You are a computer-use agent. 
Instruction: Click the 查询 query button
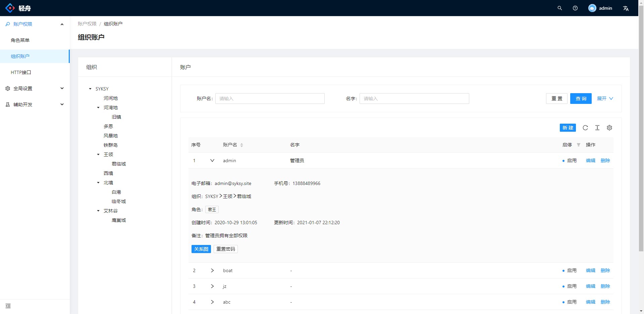tap(581, 99)
